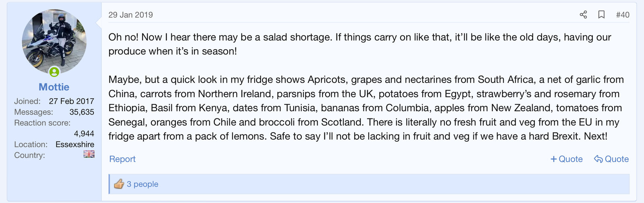This screenshot has height=203, width=644.
Task: Click the thumbs-up reaction icon
Action: 119,184
